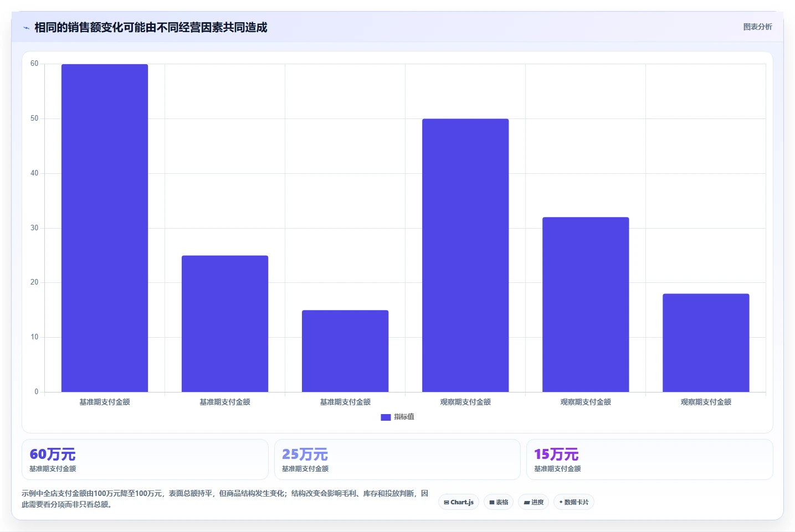Toggle the 指标值 legend color box
Screen dimensions: 795x532
click(x=386, y=417)
